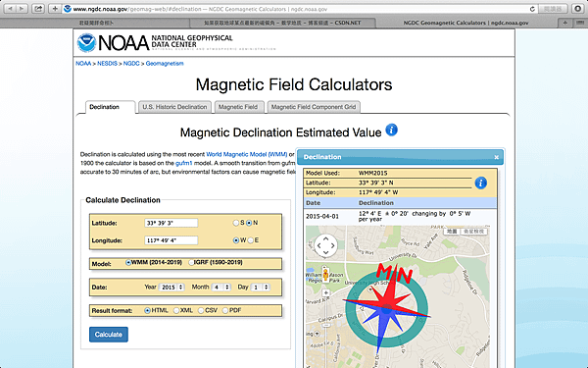Open the Safari share button
The image size is (588, 368).
tap(38, 8)
